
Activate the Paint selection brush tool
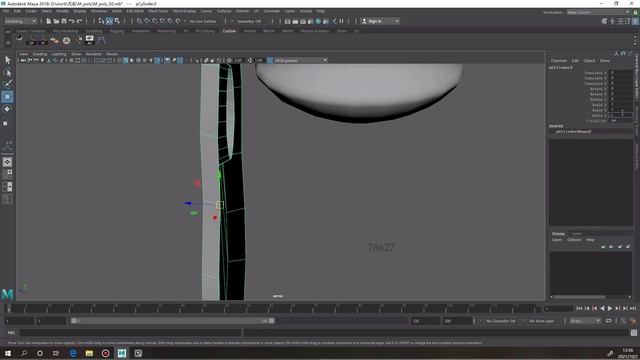click(x=7, y=84)
